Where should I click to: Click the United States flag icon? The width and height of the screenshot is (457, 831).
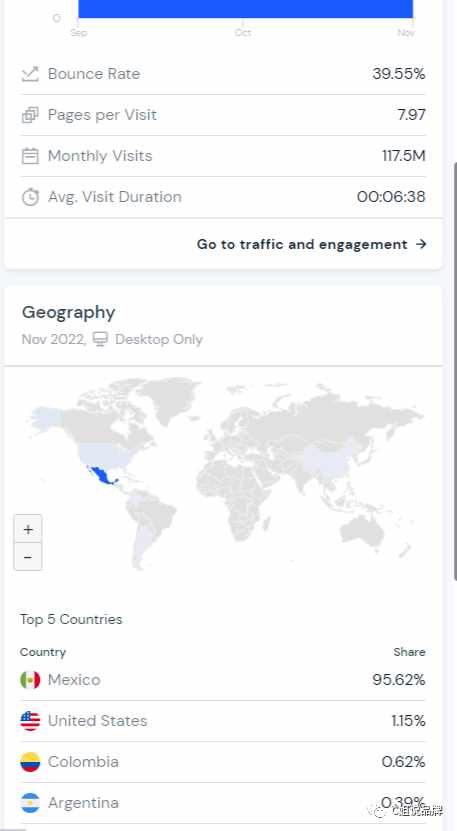tap(30, 721)
